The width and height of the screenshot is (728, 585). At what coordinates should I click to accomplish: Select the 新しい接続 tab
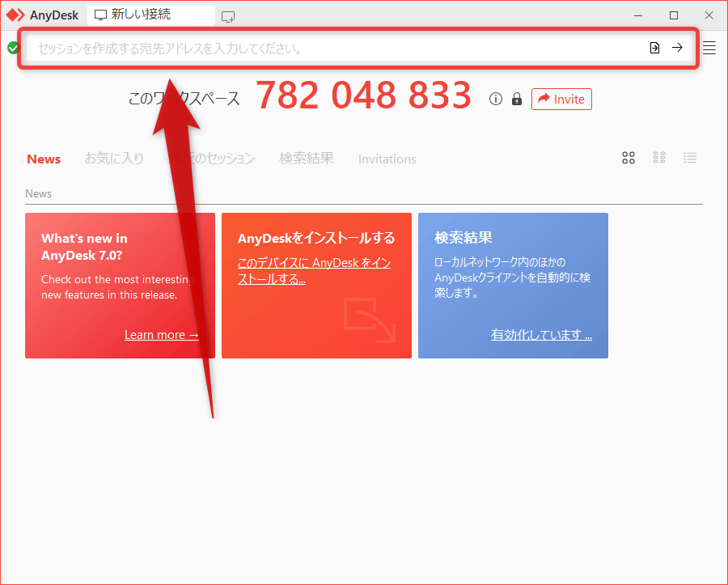point(151,15)
